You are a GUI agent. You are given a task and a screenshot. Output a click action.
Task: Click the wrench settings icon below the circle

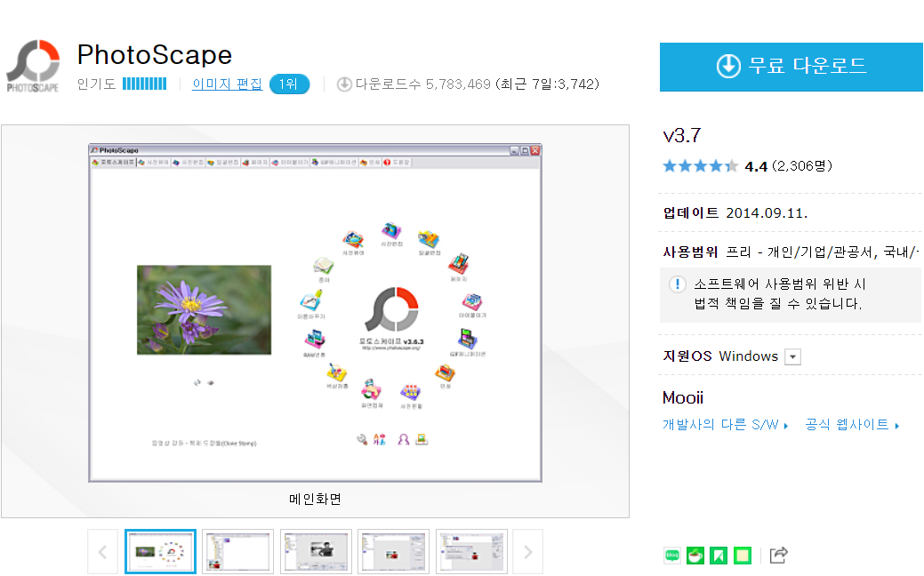click(x=363, y=439)
